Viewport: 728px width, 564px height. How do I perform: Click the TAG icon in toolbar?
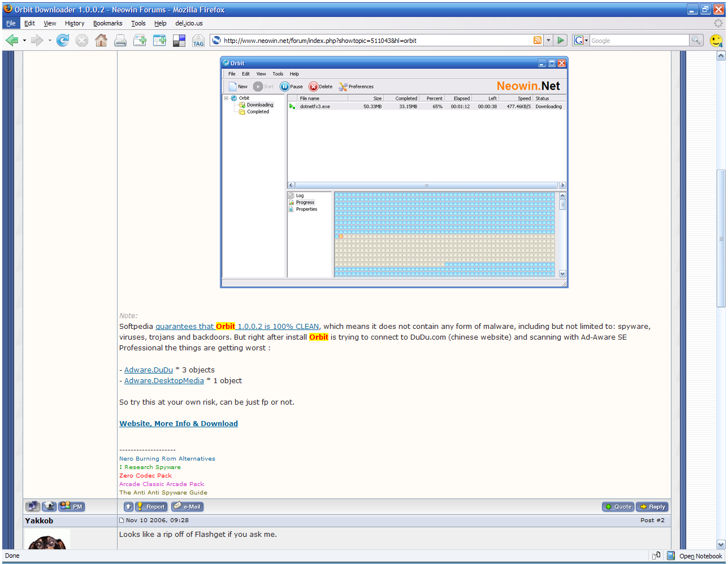click(x=198, y=41)
